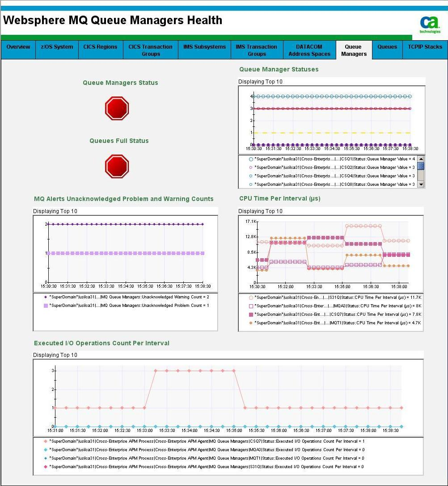Select the MQT1 CPU Time = 4.7K legend entry

coord(335,323)
